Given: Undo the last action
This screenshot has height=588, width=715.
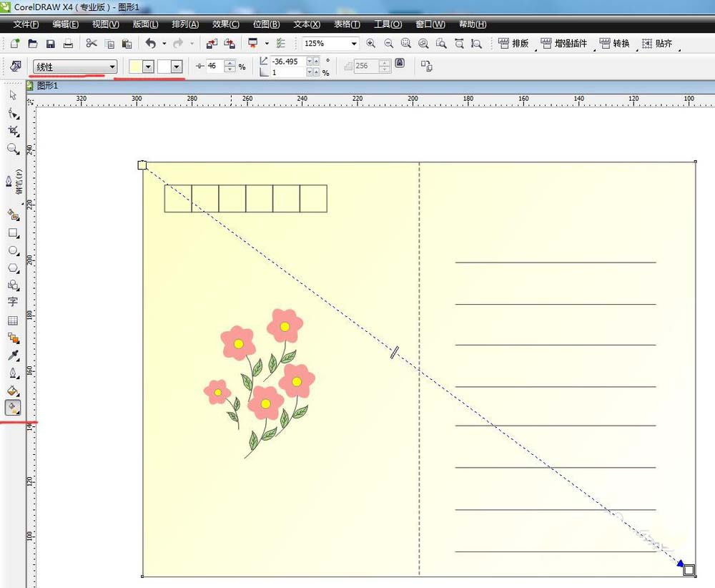Looking at the screenshot, I should pos(150,44).
